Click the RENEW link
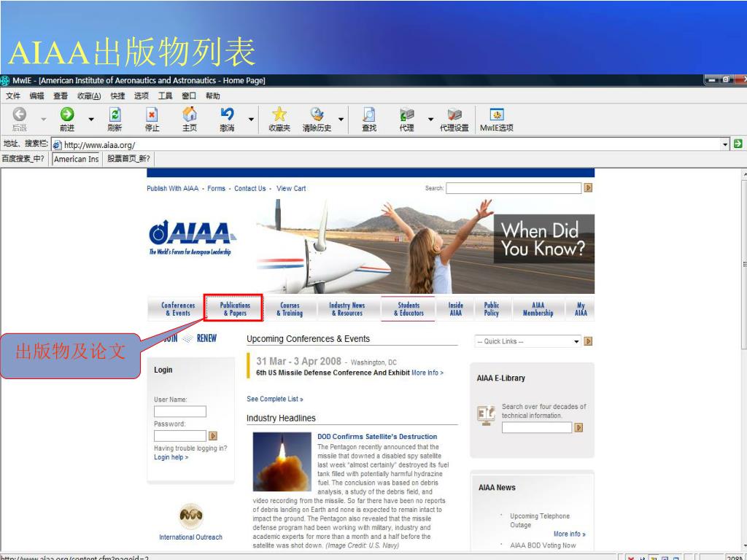 point(206,338)
